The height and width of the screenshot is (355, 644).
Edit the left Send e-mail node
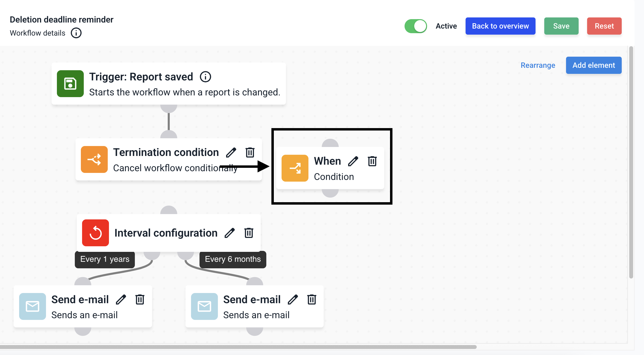(x=121, y=300)
